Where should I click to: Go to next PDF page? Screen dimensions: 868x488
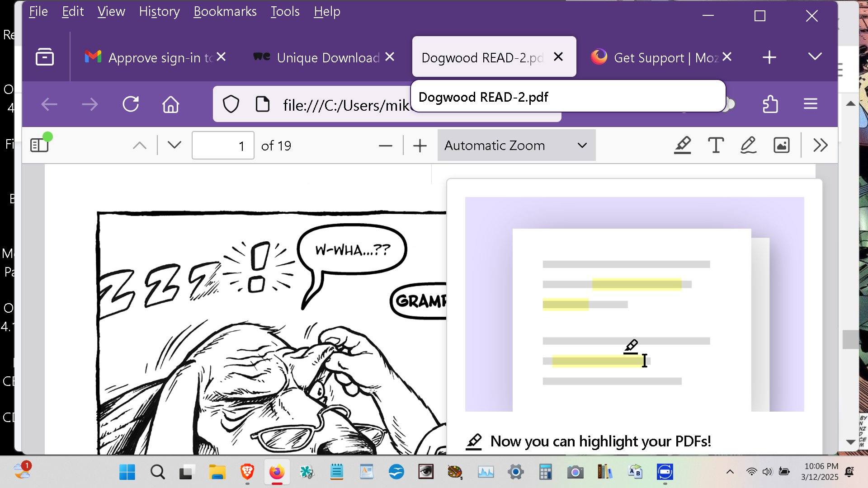[175, 145]
